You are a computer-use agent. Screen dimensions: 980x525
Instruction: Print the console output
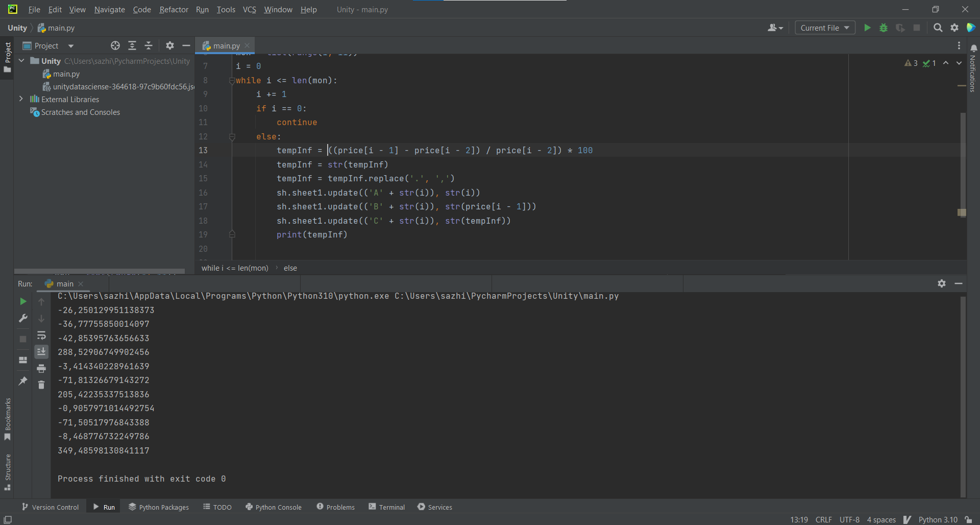coord(41,368)
